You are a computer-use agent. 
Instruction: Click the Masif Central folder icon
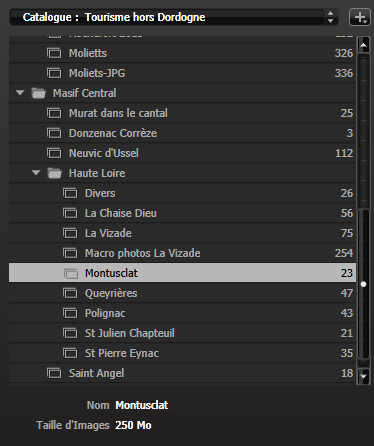tap(38, 93)
